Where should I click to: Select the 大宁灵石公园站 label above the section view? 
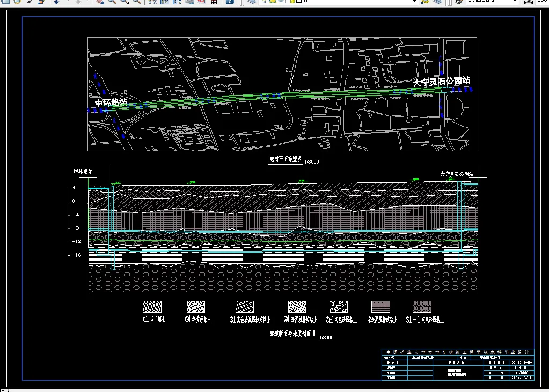coord(457,174)
